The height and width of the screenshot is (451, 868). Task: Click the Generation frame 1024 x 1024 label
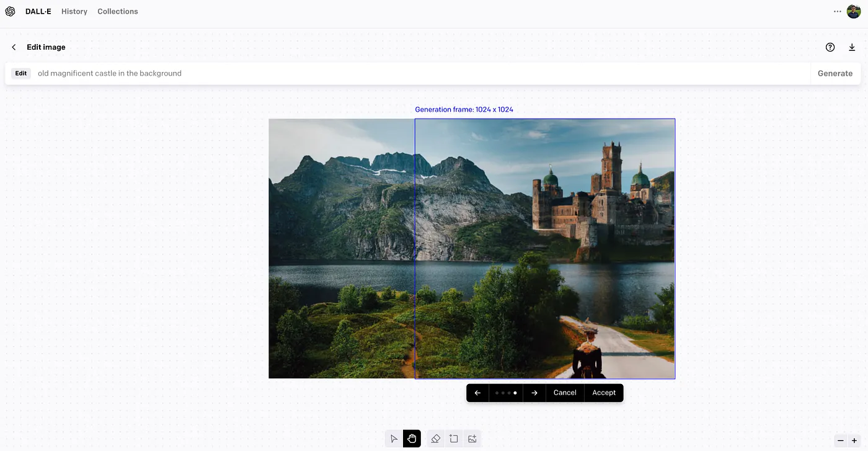464,110
